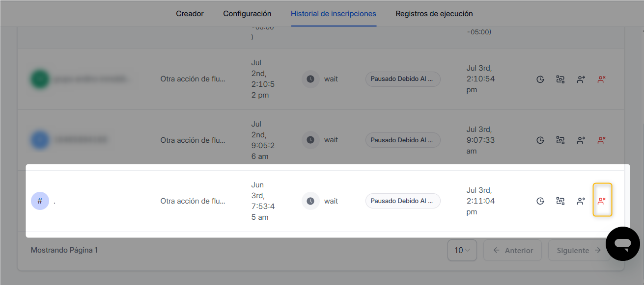Click history clock icon for 9:07:33 am row
644x285 pixels.
click(540, 140)
